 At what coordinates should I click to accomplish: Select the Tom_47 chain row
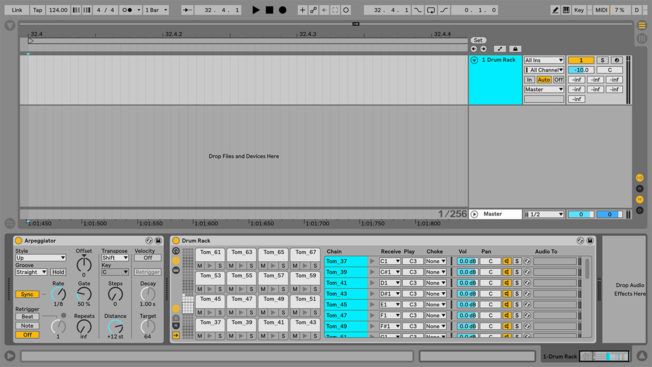(346, 315)
